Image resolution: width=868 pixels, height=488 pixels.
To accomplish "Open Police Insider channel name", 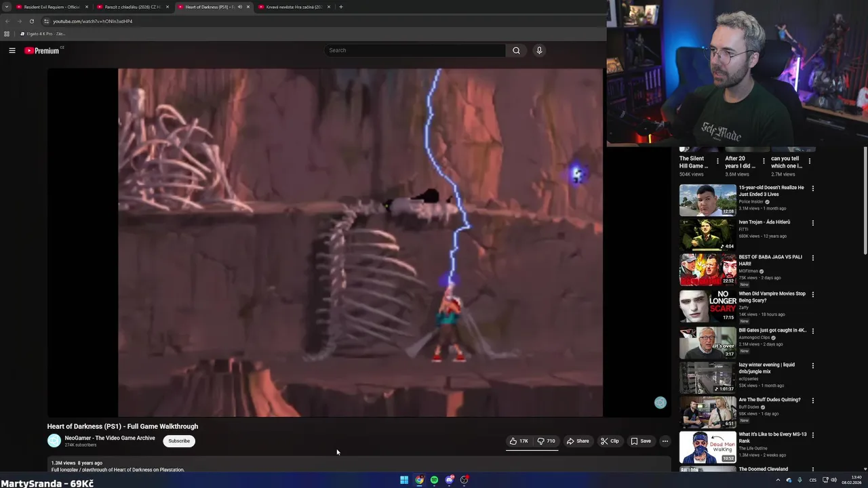I will (x=751, y=202).
